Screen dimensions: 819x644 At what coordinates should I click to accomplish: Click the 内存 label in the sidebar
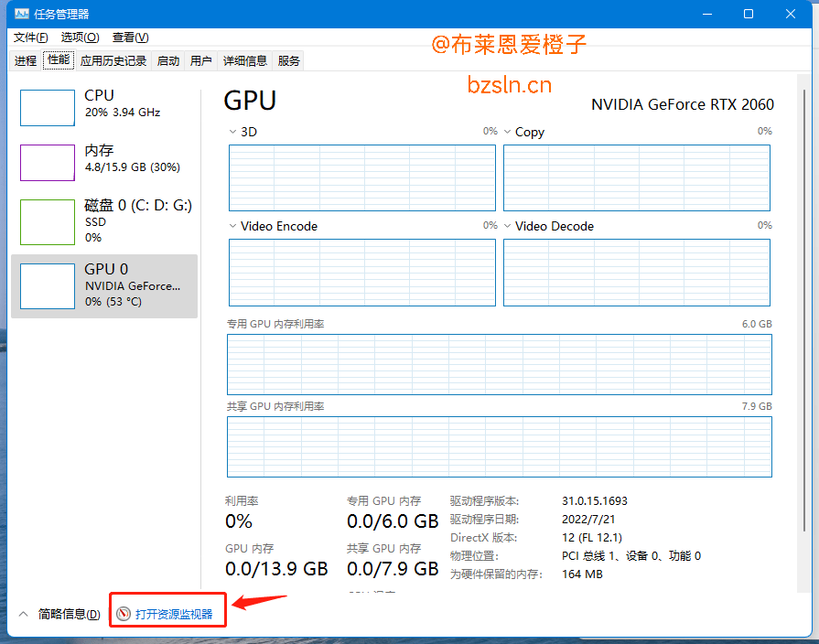tap(99, 150)
